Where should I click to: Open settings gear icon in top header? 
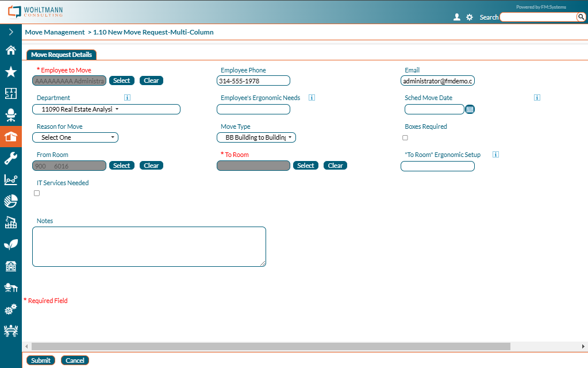point(470,17)
